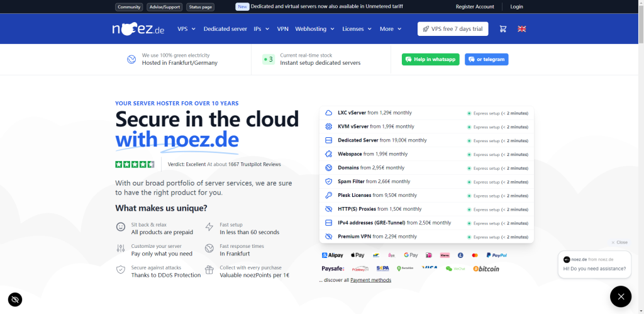This screenshot has height=314, width=644.
Task: Click the gift icon for noezPoints
Action: tap(209, 270)
